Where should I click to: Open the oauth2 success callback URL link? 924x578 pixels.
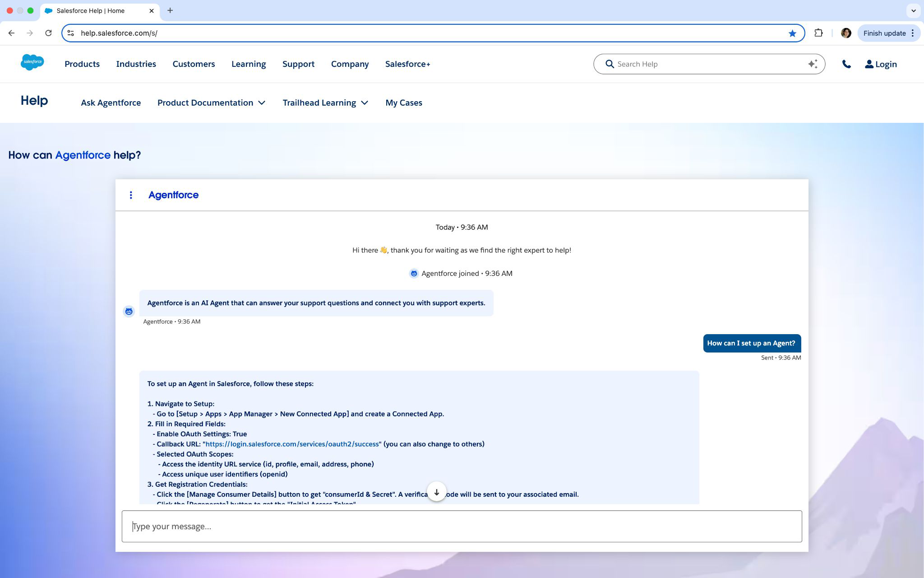point(292,444)
